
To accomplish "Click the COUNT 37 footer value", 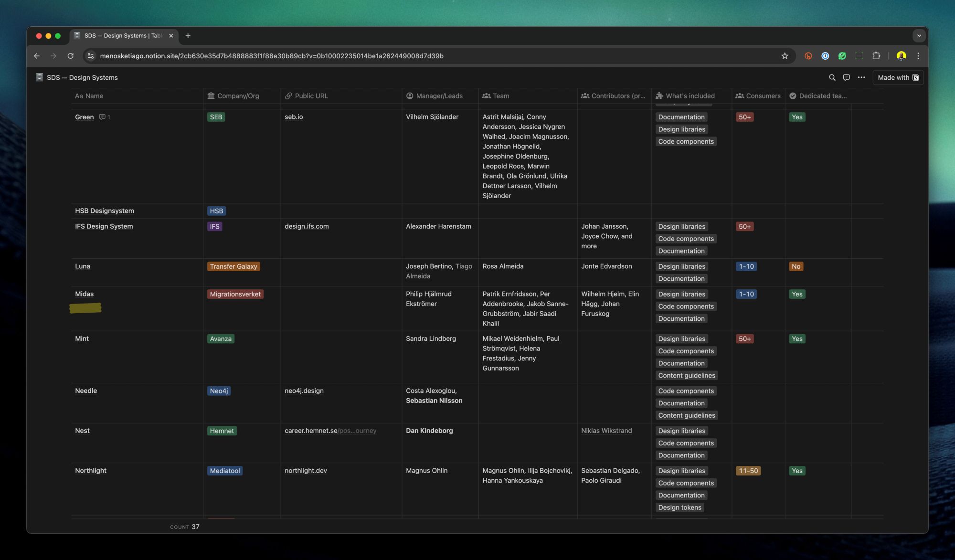I will pos(185,527).
